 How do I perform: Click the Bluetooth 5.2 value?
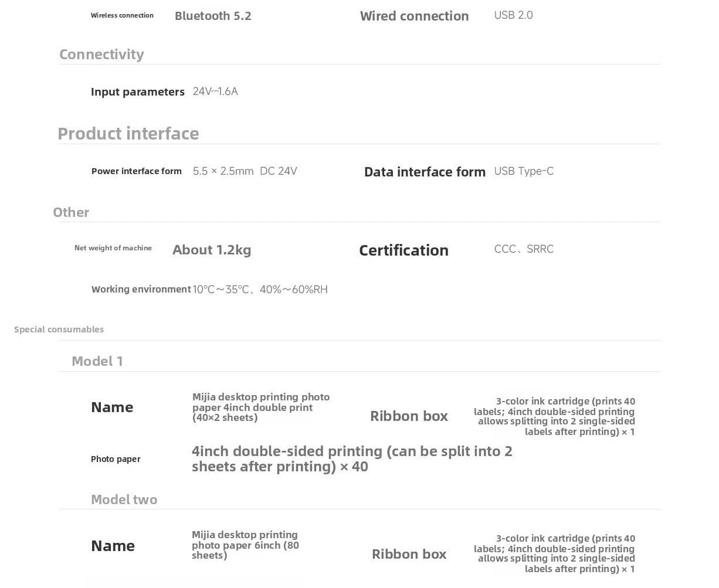pyautogui.click(x=213, y=16)
